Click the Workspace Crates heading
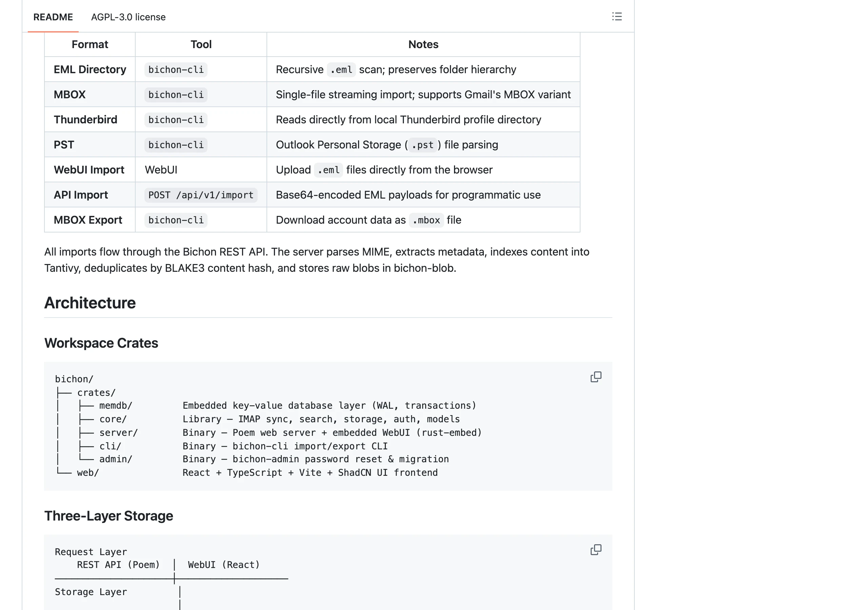 click(101, 343)
